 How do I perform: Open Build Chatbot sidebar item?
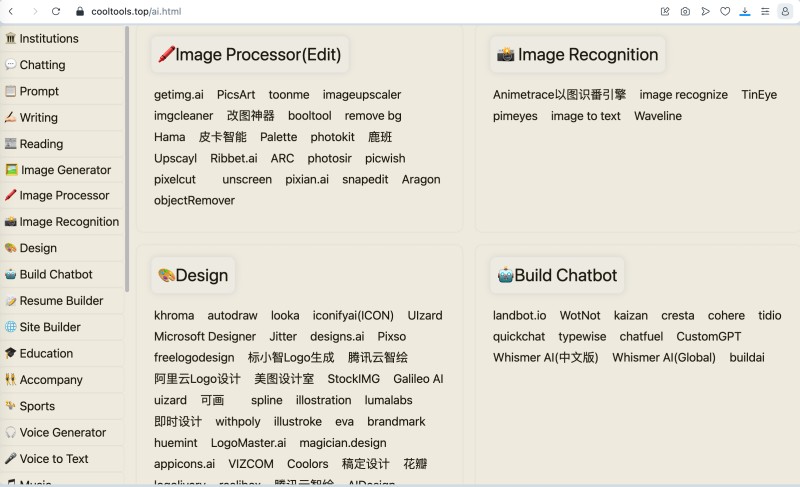62,274
